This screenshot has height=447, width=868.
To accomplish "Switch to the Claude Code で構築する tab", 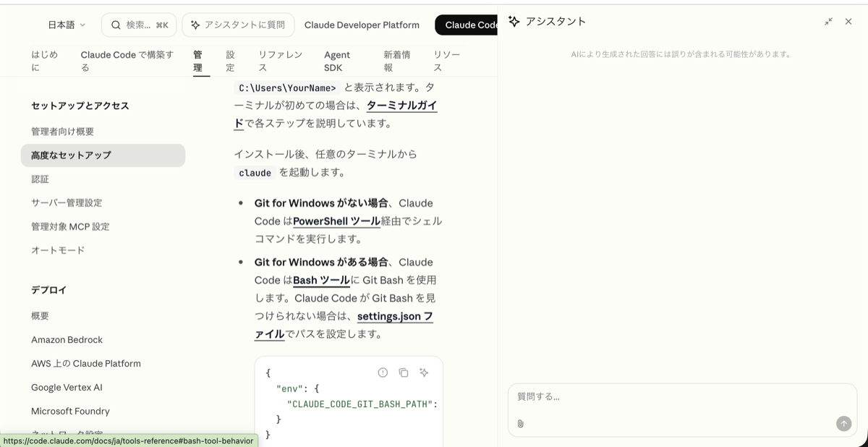I will [x=127, y=61].
